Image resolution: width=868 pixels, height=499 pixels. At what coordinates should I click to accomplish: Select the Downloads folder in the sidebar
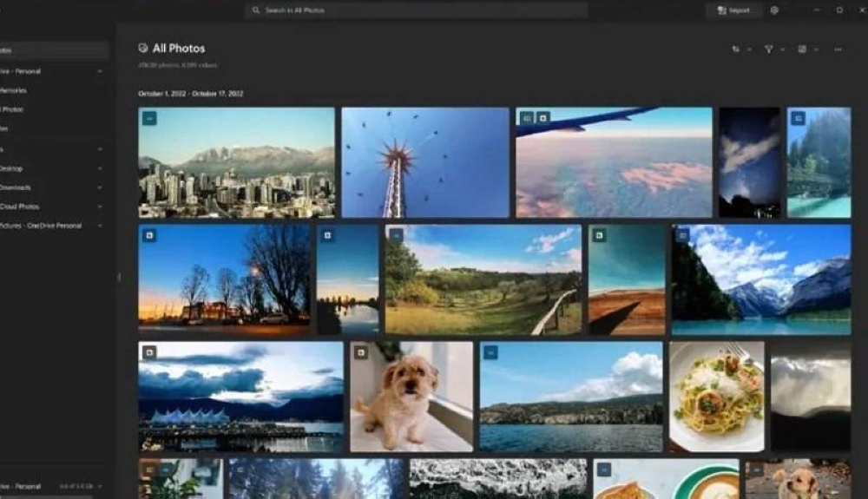pos(15,187)
